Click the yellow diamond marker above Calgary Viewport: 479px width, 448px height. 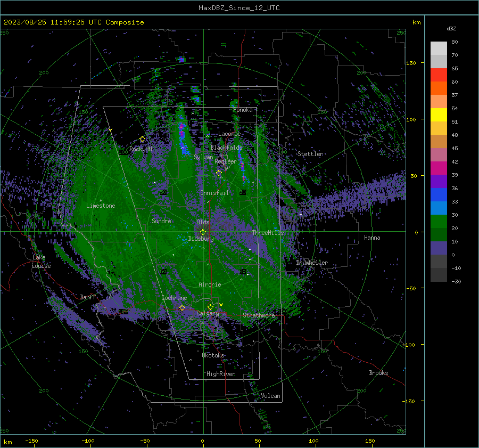(210, 307)
